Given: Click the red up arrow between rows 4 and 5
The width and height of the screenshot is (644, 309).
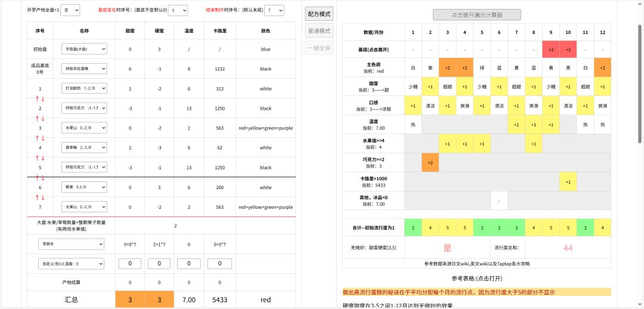Looking at the screenshot, I should [x=36, y=157].
